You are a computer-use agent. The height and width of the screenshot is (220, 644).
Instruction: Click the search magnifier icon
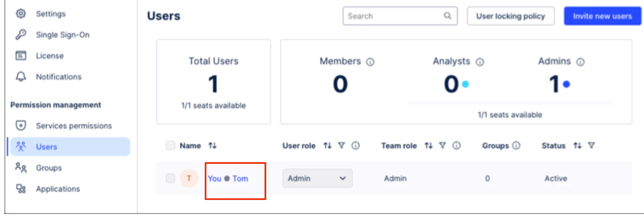click(447, 16)
